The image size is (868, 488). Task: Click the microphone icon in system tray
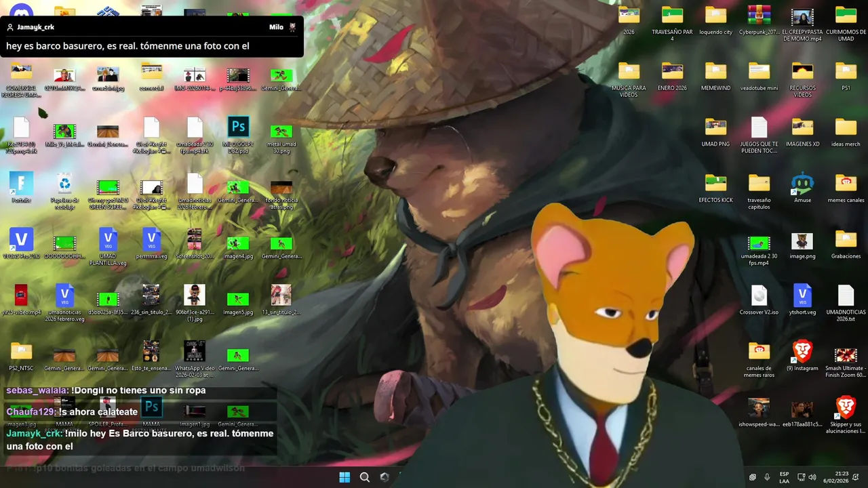[767, 477]
